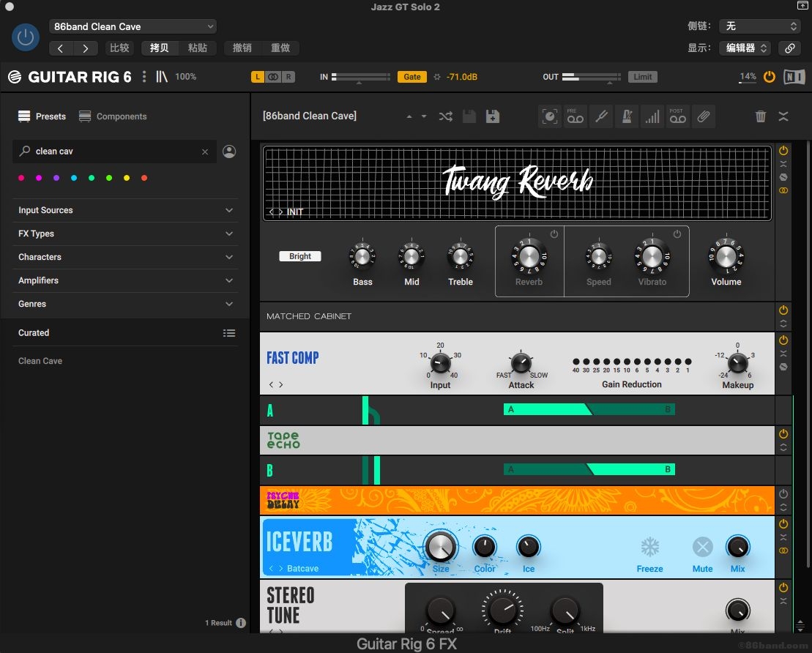
Task: Expand the Amplifiers filter section
Action: 126,280
